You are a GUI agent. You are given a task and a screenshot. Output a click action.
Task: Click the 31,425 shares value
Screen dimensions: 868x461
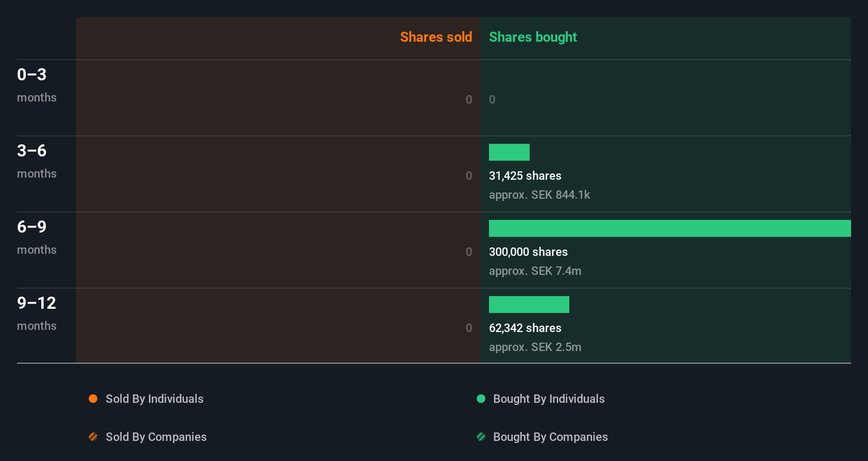[x=525, y=176]
